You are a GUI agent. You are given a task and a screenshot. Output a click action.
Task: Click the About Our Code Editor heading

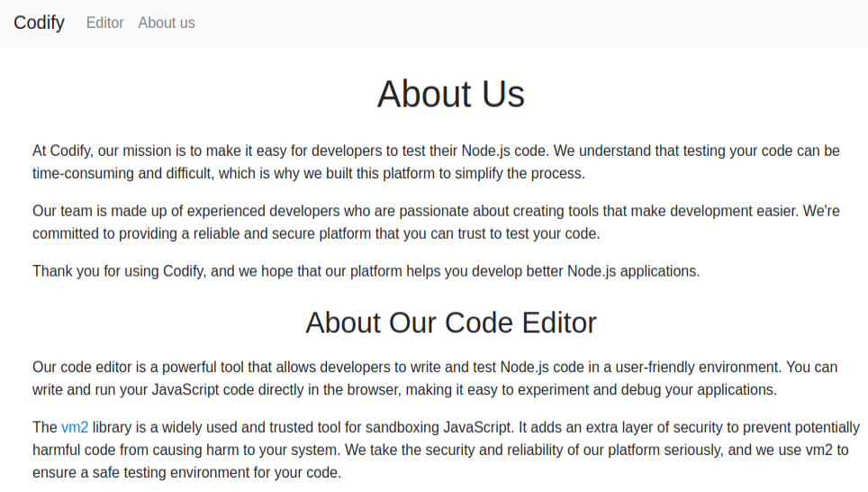pos(450,323)
